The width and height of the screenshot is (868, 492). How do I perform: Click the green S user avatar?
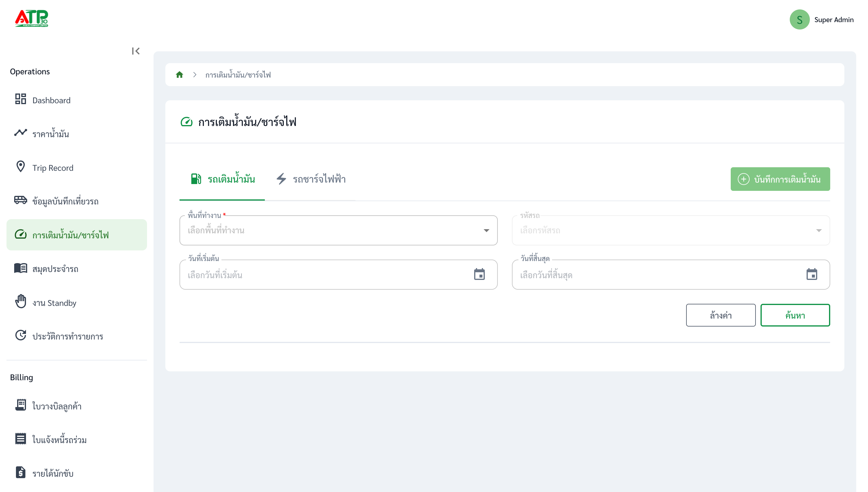click(x=800, y=19)
